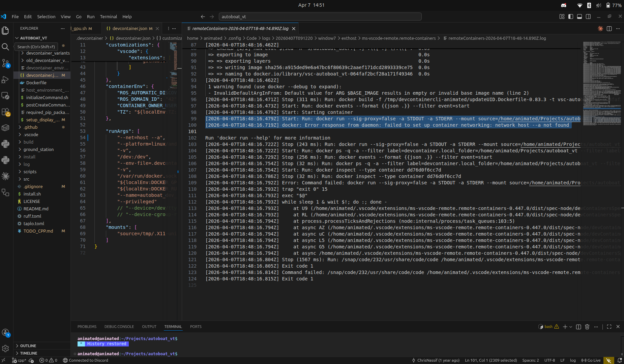Viewport: 624px width, 364px height.
Task: Open Run and Debug in activity bar
Action: [5, 80]
